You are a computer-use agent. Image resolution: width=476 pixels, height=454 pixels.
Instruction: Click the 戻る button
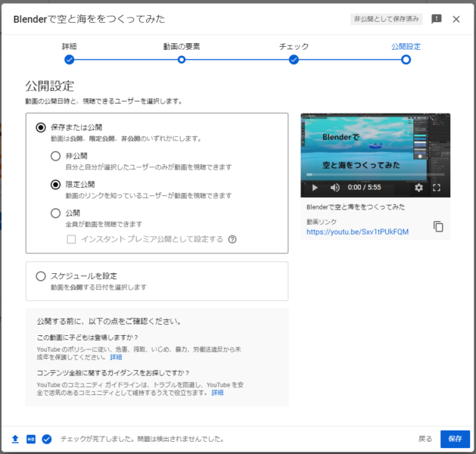pos(425,439)
